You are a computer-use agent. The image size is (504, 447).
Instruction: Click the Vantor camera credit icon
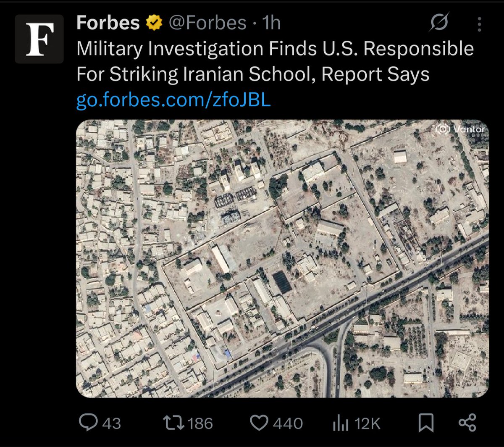[x=442, y=129]
